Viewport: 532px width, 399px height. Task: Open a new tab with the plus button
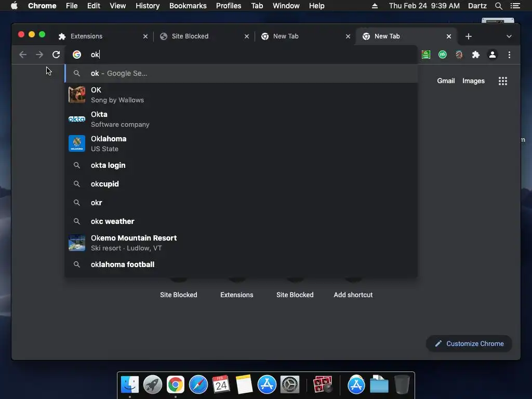pyautogui.click(x=469, y=36)
